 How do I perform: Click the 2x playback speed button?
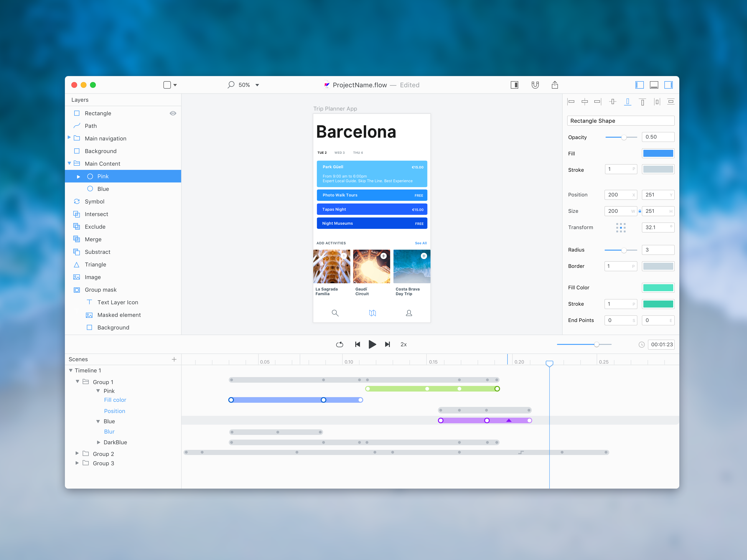(404, 344)
